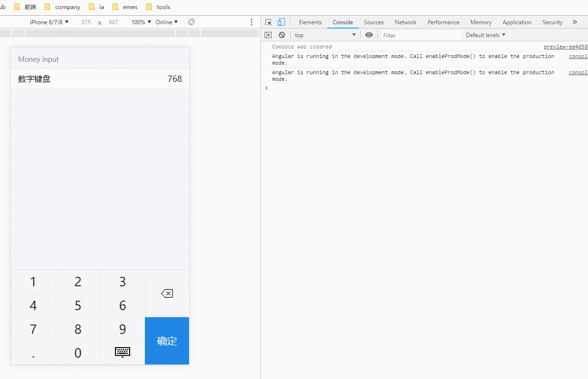Open the iPhone 6/7/8 device dropdown
The height and width of the screenshot is (379, 588).
(x=49, y=22)
